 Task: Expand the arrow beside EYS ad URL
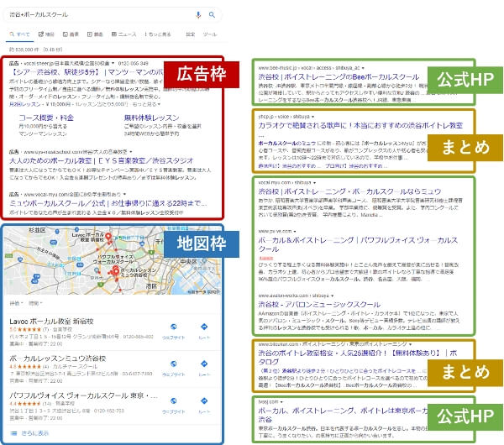tap(131, 152)
